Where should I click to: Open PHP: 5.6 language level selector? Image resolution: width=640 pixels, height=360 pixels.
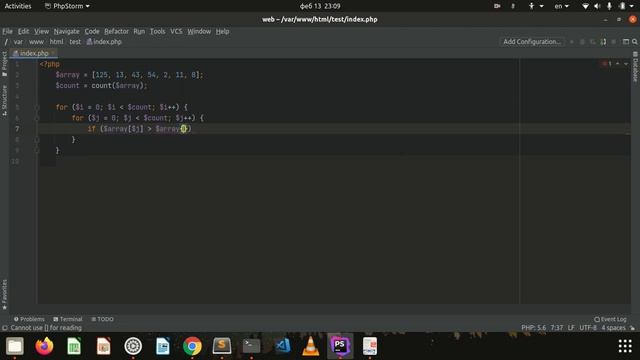tap(533, 328)
